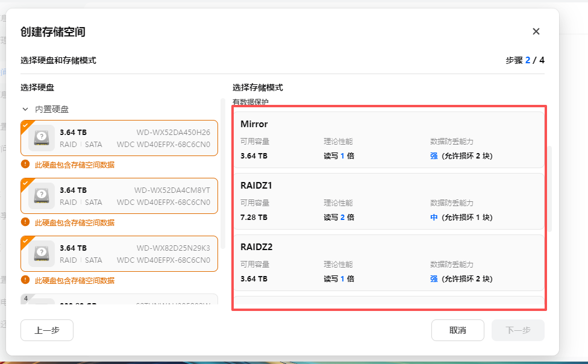Click the 下一步 button
Screen dimensions: 588x364
[518, 330]
